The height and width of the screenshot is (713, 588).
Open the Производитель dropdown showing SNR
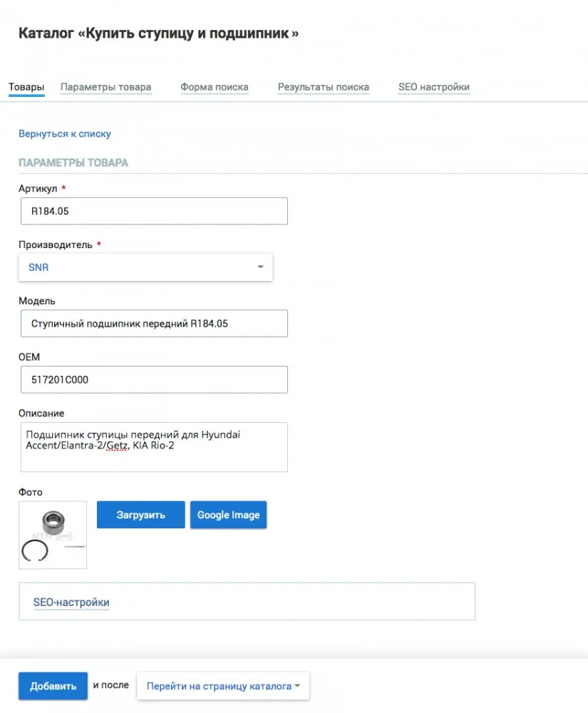145,267
